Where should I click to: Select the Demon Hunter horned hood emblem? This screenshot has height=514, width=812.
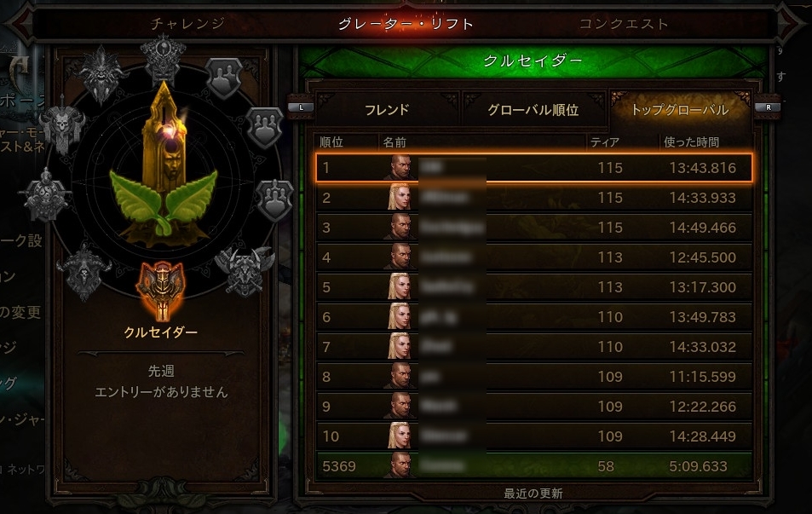[84, 270]
